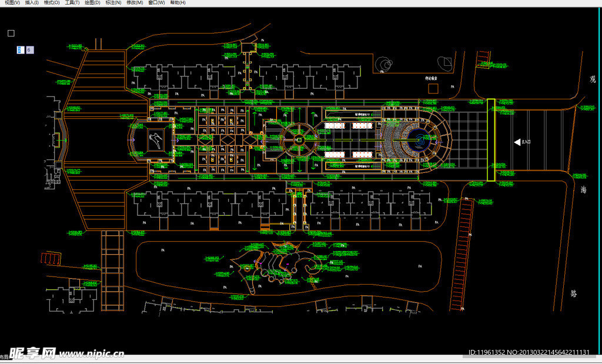Click the center of the round plaza
This screenshot has height=364, width=602.
tap(299, 140)
